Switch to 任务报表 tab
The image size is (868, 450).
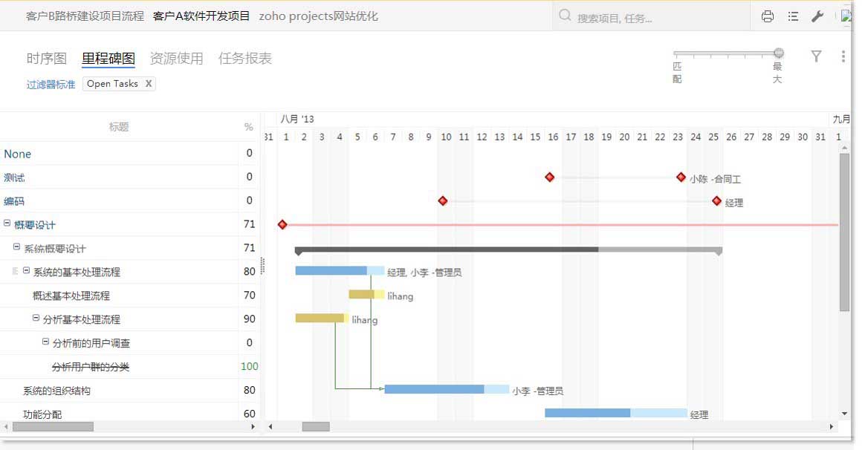click(244, 59)
